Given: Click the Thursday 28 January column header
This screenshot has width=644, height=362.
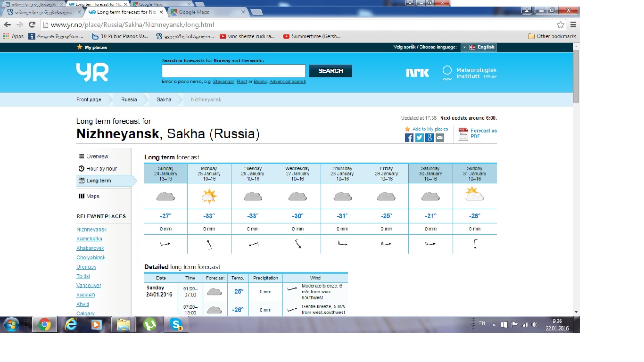Looking at the screenshot, I should point(342,173).
